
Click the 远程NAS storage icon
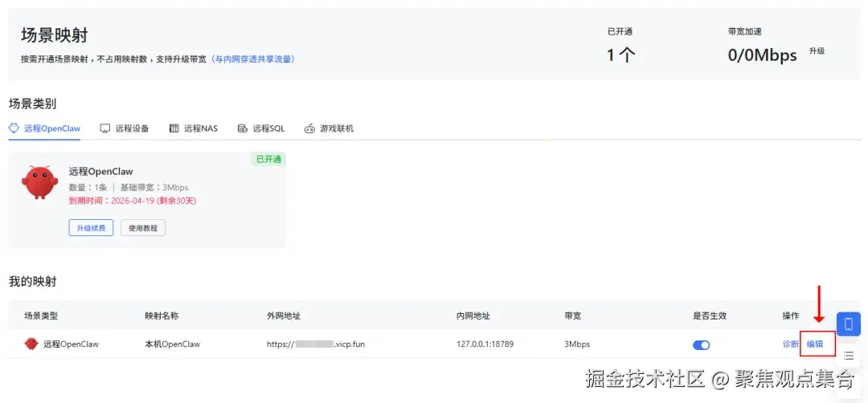(x=174, y=128)
